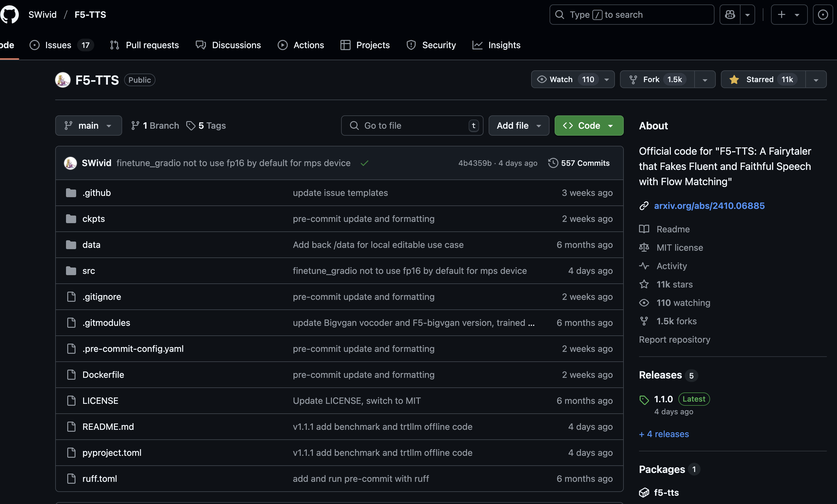Click the GitHub logo home icon
Viewport: 837px width, 504px height.
click(10, 15)
